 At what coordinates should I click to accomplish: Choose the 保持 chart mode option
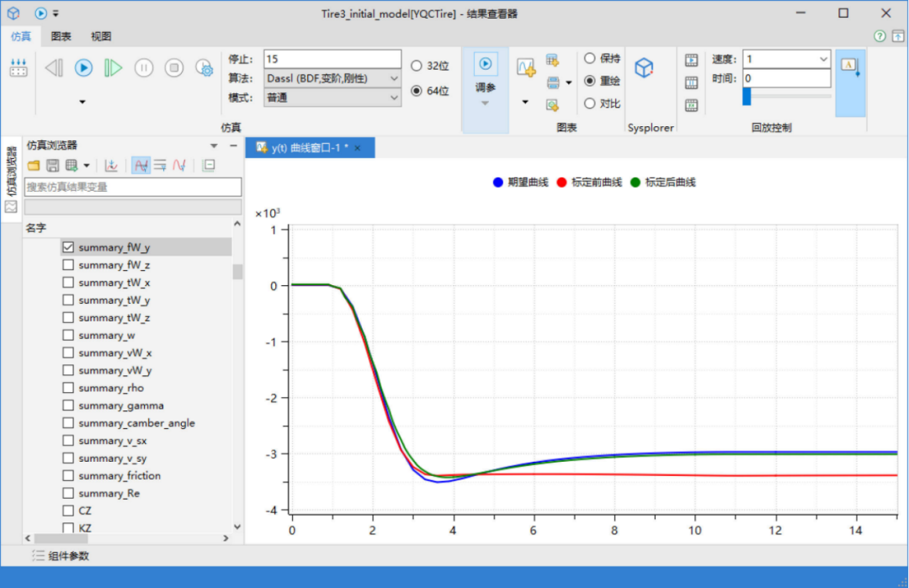[x=589, y=59]
